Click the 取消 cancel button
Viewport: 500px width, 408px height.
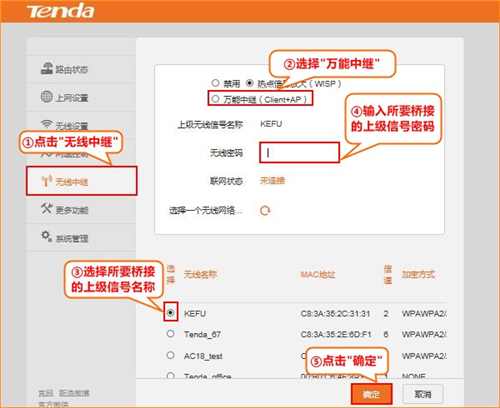(423, 394)
